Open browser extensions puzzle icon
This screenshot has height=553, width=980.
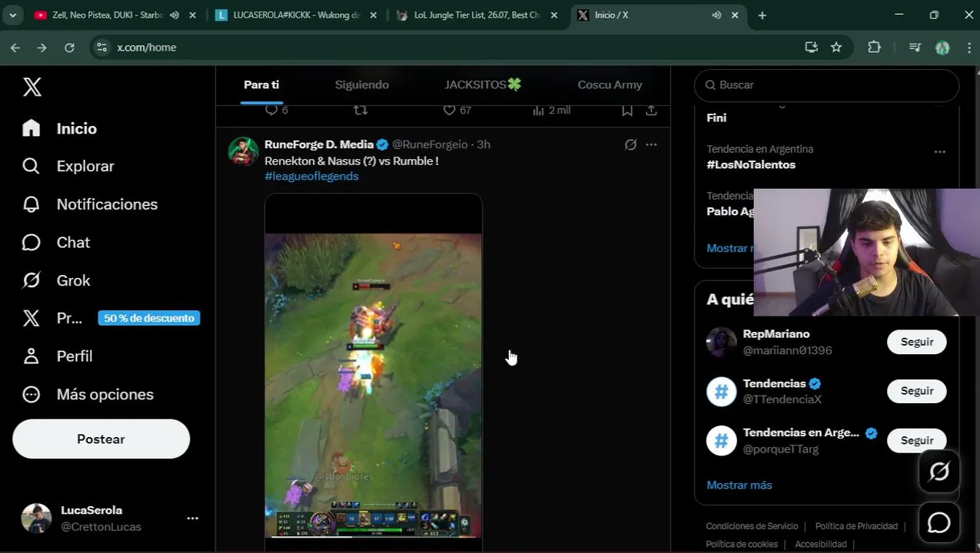874,48
